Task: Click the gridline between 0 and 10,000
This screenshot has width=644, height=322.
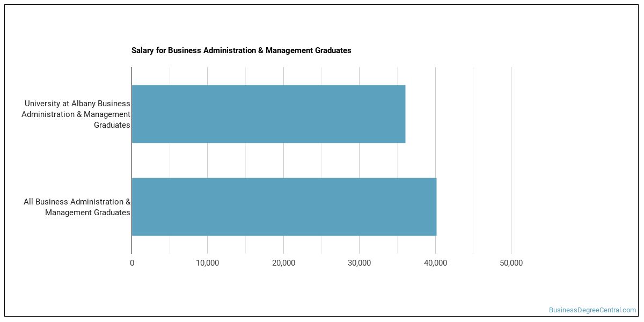Action: point(170,161)
